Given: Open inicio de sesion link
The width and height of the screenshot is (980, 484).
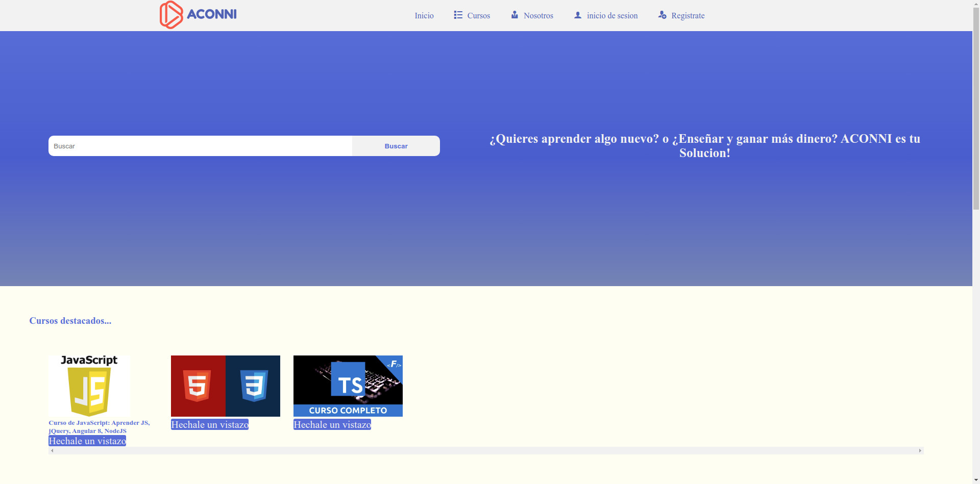Looking at the screenshot, I should [x=612, y=15].
